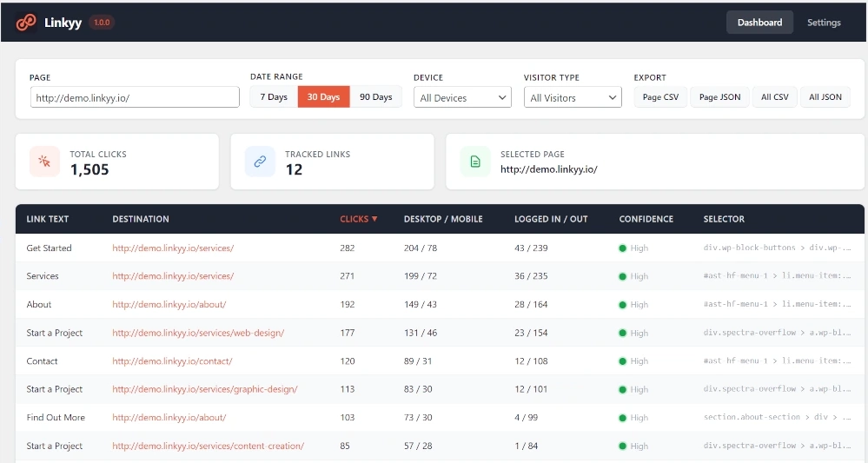Click the All CSV export button
The image size is (868, 463).
pyautogui.click(x=774, y=96)
